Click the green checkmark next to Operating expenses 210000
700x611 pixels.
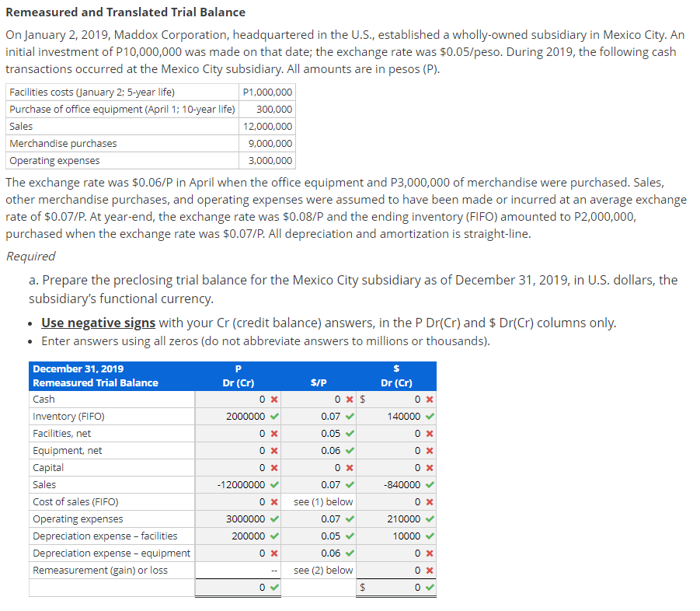coord(431,518)
